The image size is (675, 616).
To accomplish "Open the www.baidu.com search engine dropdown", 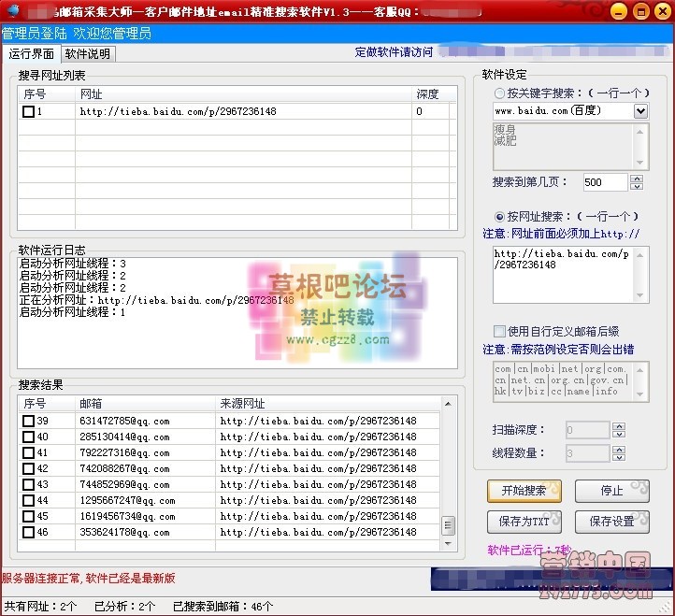I will [640, 111].
